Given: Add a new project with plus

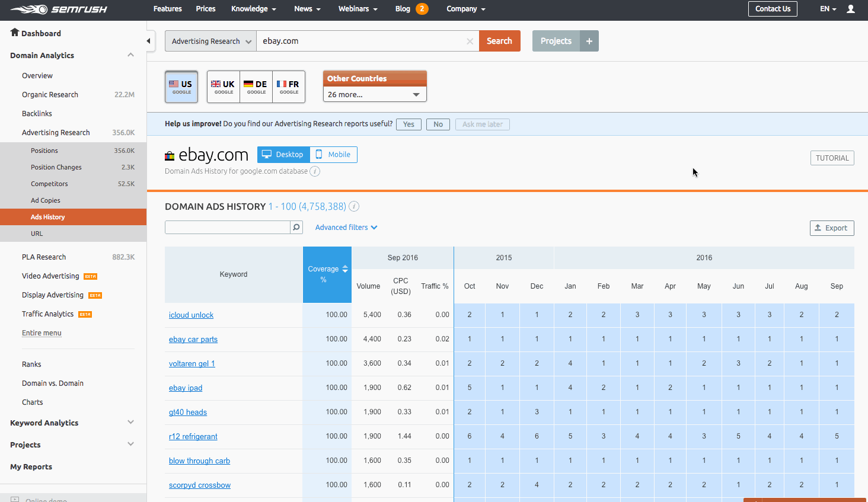Looking at the screenshot, I should click(589, 41).
